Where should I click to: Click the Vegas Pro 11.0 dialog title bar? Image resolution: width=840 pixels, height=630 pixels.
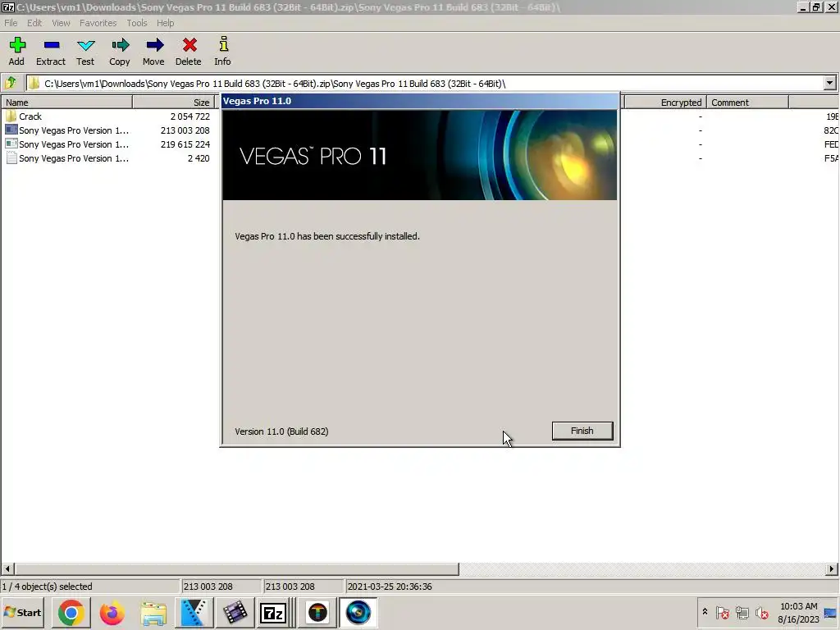click(x=419, y=101)
